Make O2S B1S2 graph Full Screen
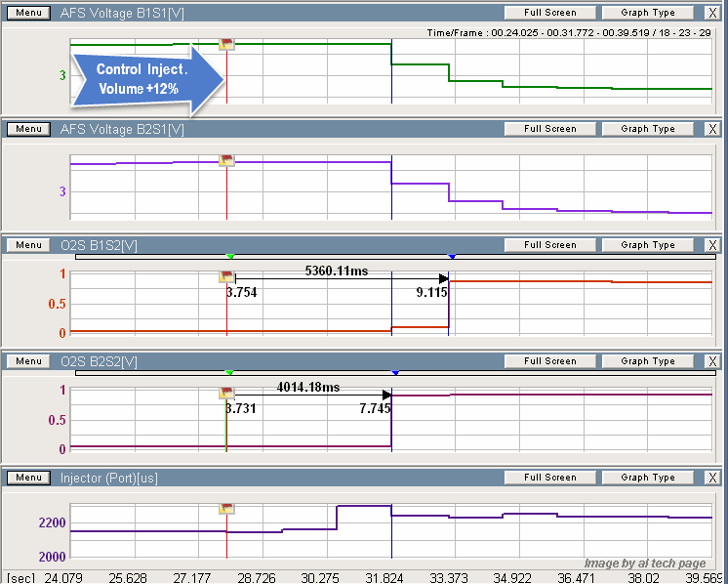 coord(549,245)
